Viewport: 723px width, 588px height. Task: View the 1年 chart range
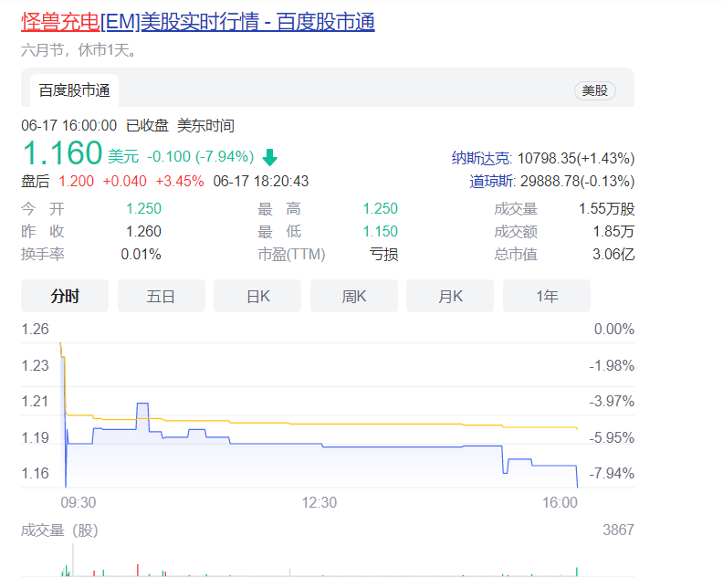[x=546, y=296]
